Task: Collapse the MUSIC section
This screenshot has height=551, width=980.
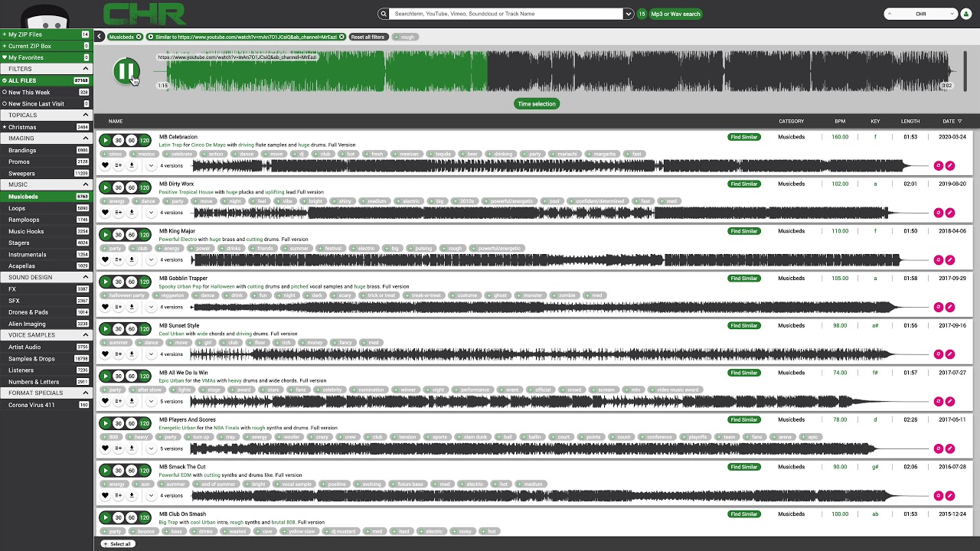Action: tap(85, 184)
